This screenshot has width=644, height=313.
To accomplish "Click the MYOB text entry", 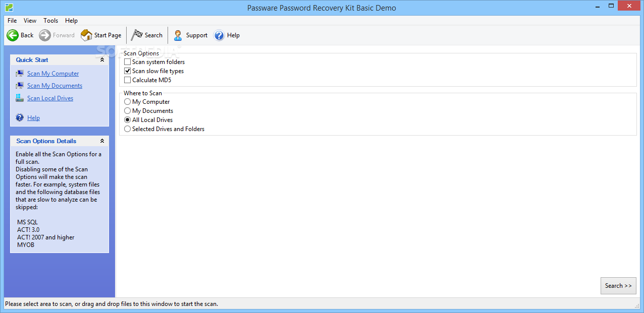I will [26, 245].
